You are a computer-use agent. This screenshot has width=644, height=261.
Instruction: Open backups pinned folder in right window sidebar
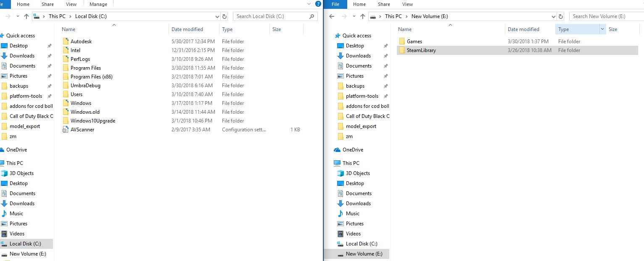355,86
